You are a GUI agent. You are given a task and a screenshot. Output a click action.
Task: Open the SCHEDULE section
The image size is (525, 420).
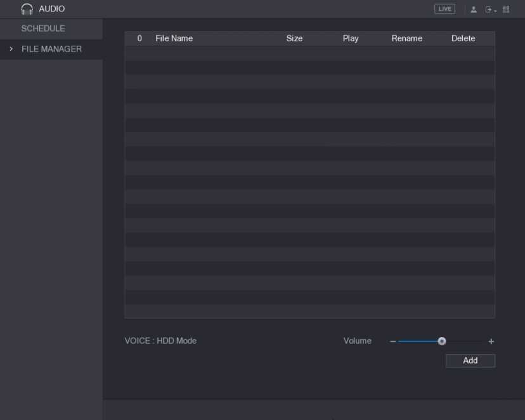tap(51, 29)
